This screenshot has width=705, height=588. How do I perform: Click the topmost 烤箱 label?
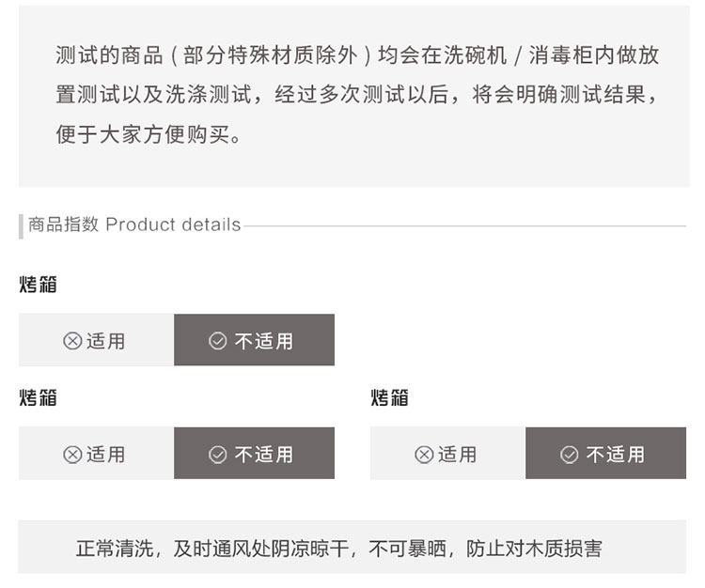pos(39,284)
